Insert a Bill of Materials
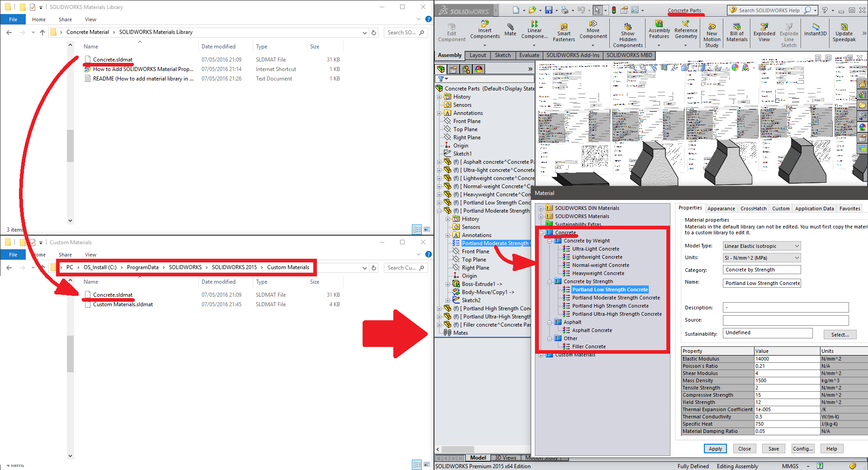The width and height of the screenshot is (868, 470). [737, 33]
